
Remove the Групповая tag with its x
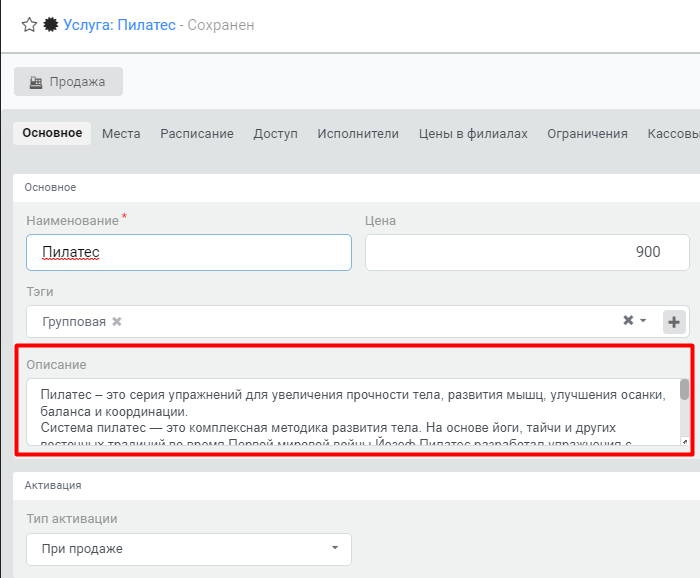(x=117, y=321)
